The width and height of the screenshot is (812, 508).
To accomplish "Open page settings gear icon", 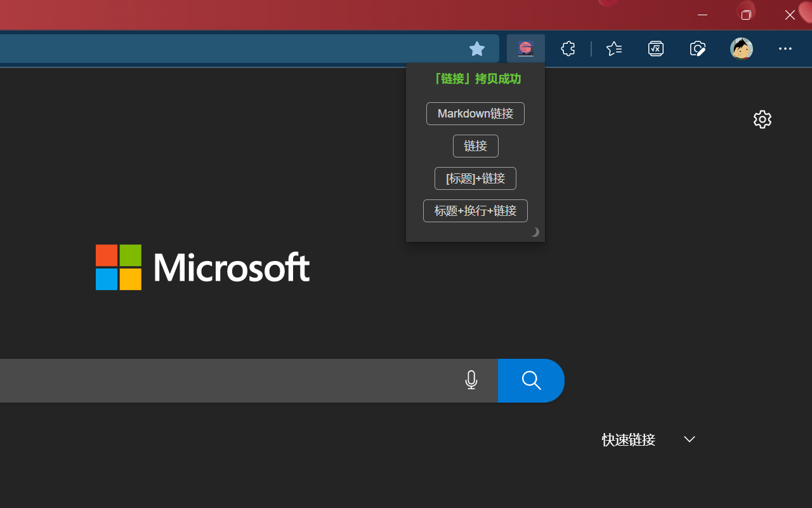I will click(x=763, y=119).
